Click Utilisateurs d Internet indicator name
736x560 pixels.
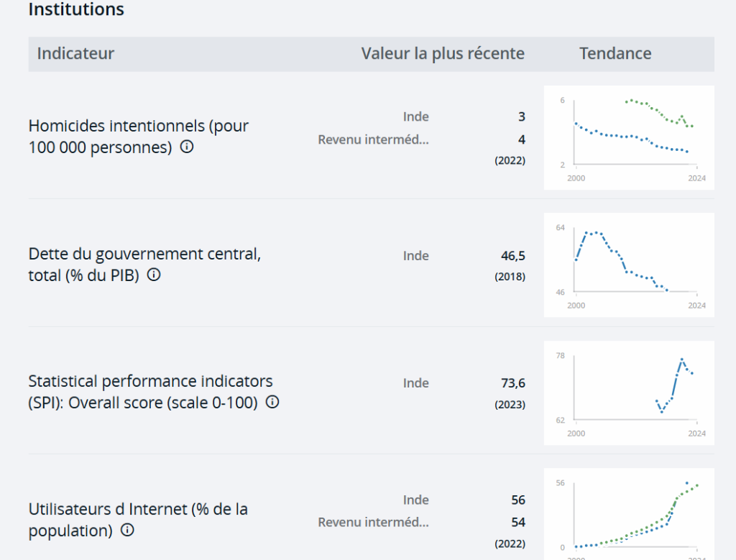(x=138, y=520)
